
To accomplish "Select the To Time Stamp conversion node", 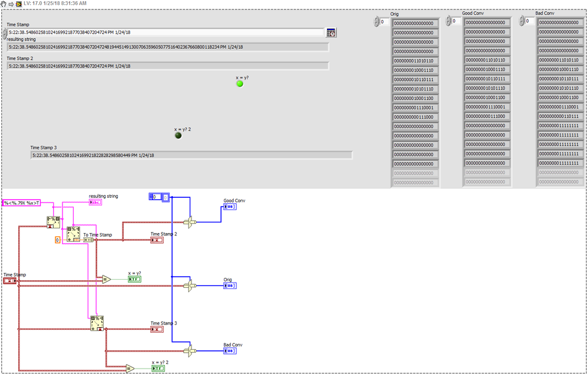I will (x=88, y=240).
